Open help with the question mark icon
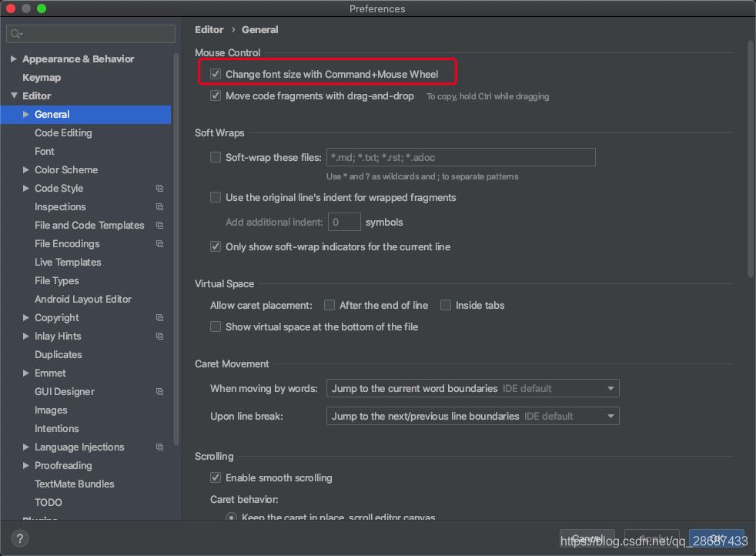This screenshot has width=756, height=556. (x=20, y=538)
